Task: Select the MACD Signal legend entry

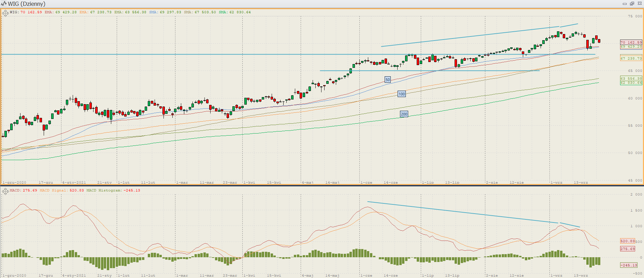Action: pyautogui.click(x=61, y=190)
